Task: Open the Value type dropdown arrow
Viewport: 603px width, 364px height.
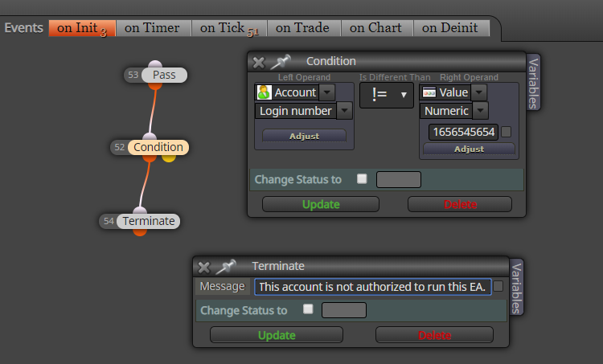Action: point(479,92)
